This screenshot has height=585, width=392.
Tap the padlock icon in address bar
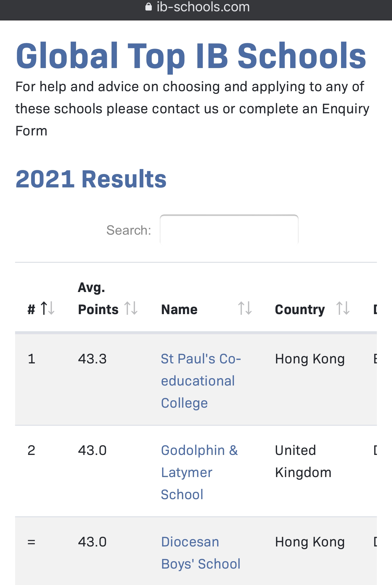[x=148, y=7]
